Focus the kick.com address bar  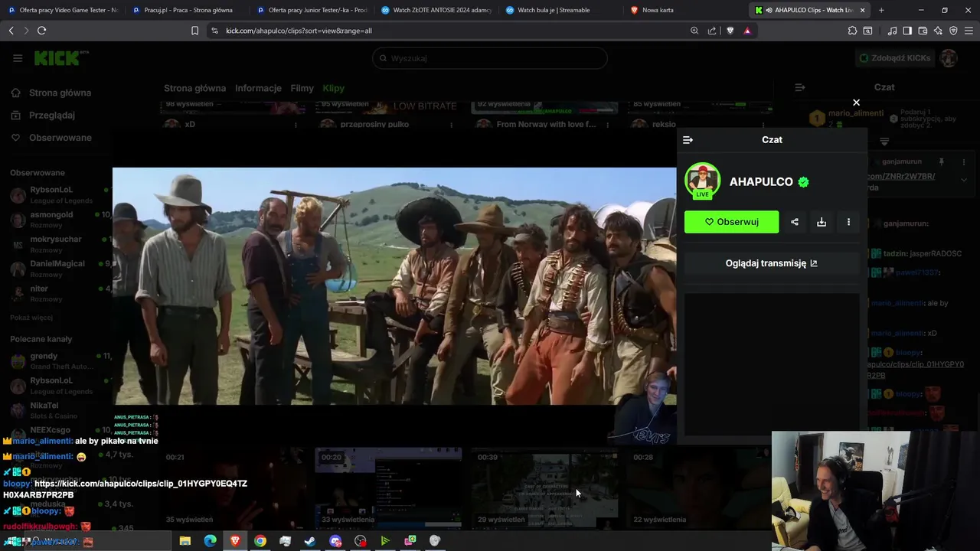(x=452, y=31)
